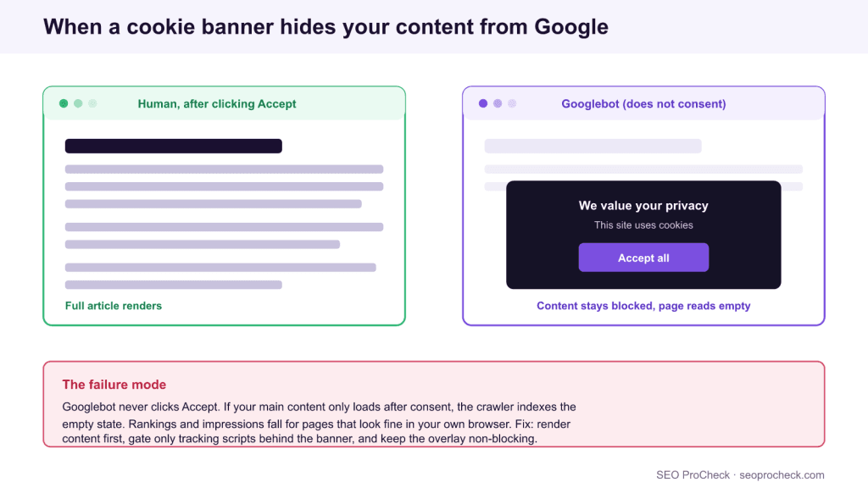Click the lightest purple window dot
Image resolution: width=868 pixels, height=488 pixels.
pos(512,103)
